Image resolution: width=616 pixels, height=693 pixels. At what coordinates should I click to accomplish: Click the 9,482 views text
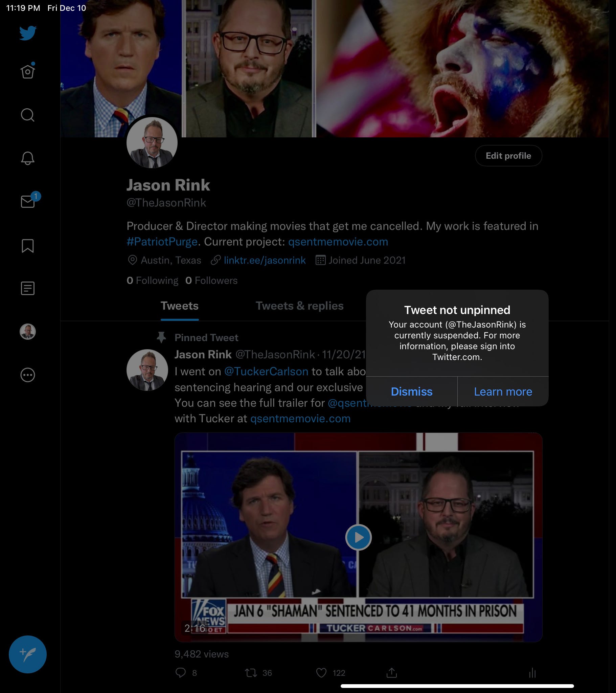point(202,654)
